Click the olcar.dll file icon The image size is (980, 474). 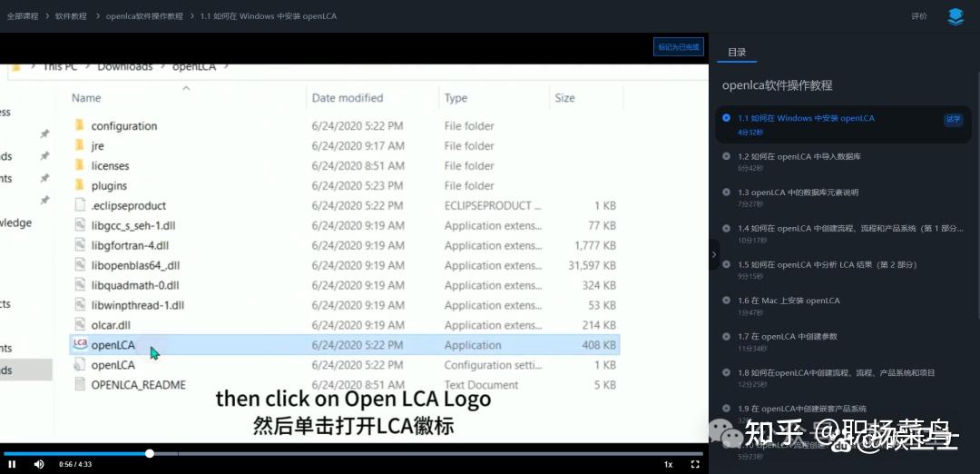pos(79,324)
